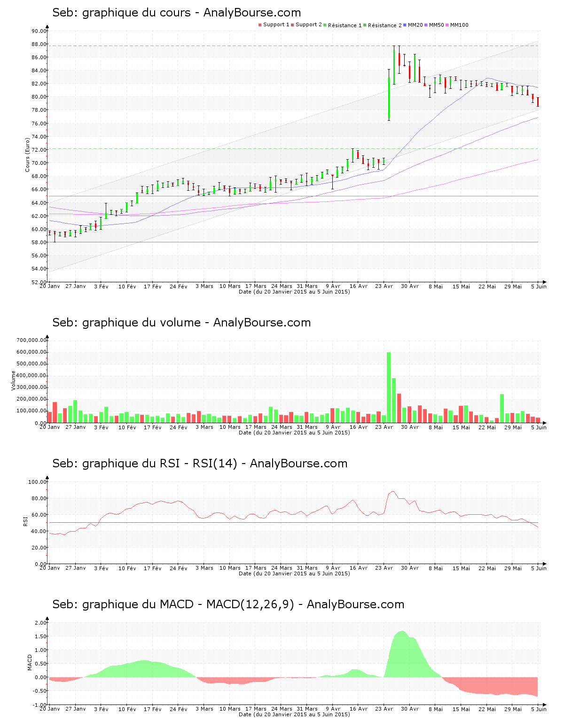Click the 'Cours (Euro)' vertical axis label
The image size is (564, 728).
(x=27, y=154)
